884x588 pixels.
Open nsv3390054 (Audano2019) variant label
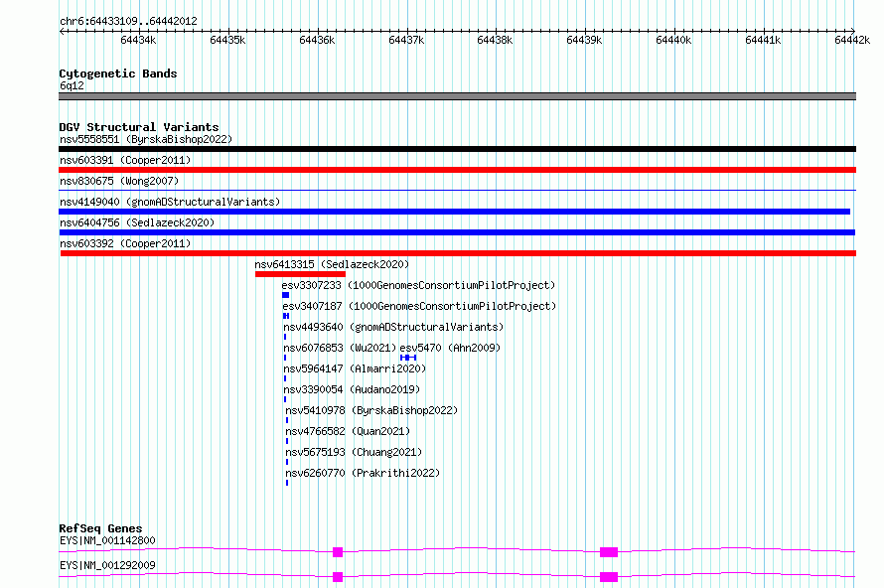click(352, 389)
